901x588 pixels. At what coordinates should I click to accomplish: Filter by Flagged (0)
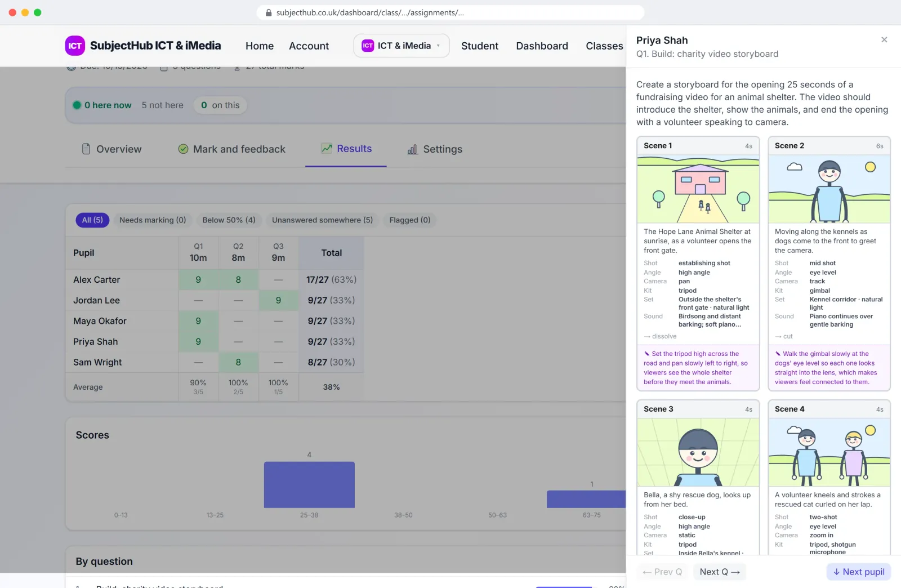point(409,220)
